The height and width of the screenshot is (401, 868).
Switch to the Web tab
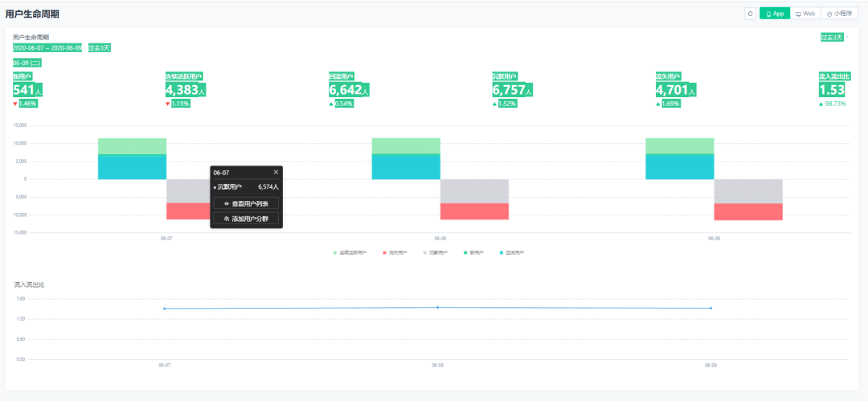pyautogui.click(x=805, y=14)
